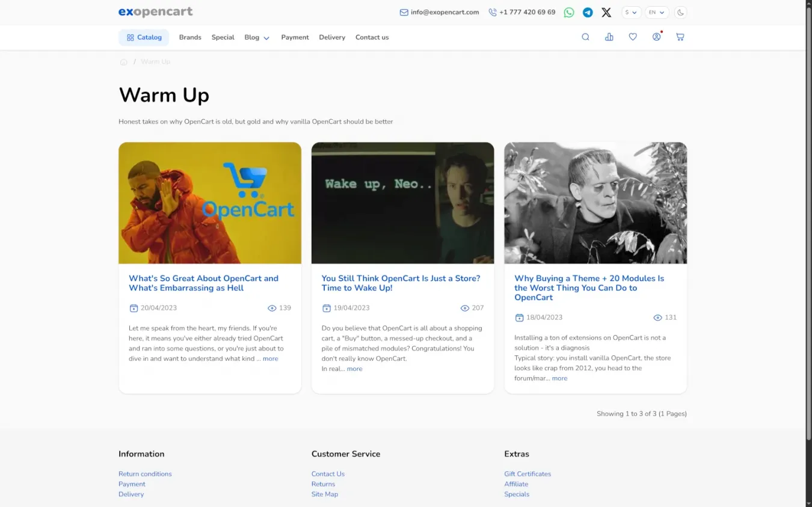Expand the currency $ dropdown

tap(631, 13)
